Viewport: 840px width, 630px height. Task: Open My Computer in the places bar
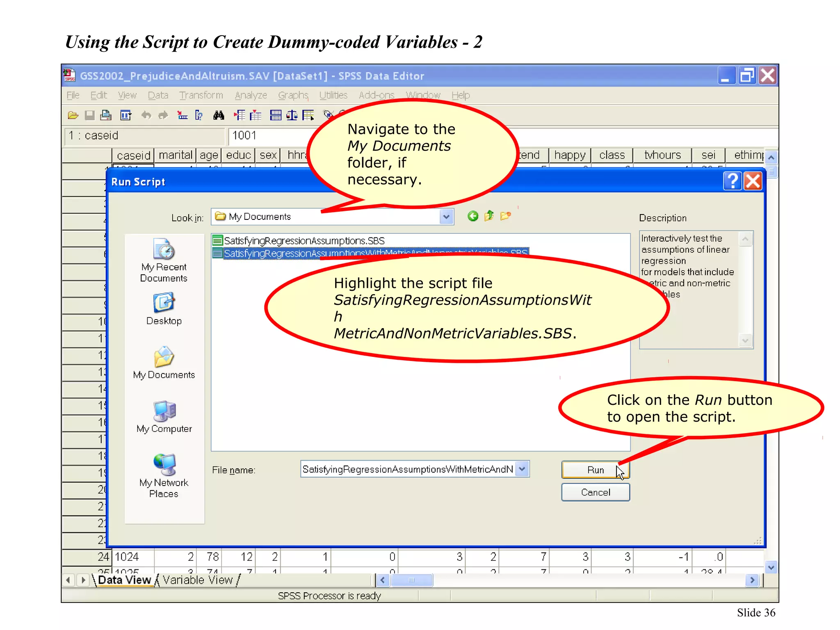pos(164,417)
